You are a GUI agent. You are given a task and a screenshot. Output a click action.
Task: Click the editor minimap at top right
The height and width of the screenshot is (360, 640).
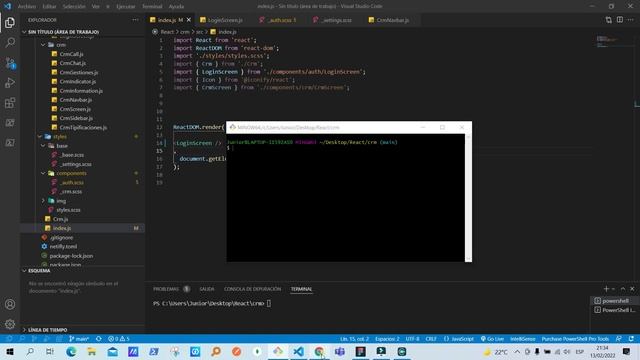pyautogui.click(x=612, y=41)
